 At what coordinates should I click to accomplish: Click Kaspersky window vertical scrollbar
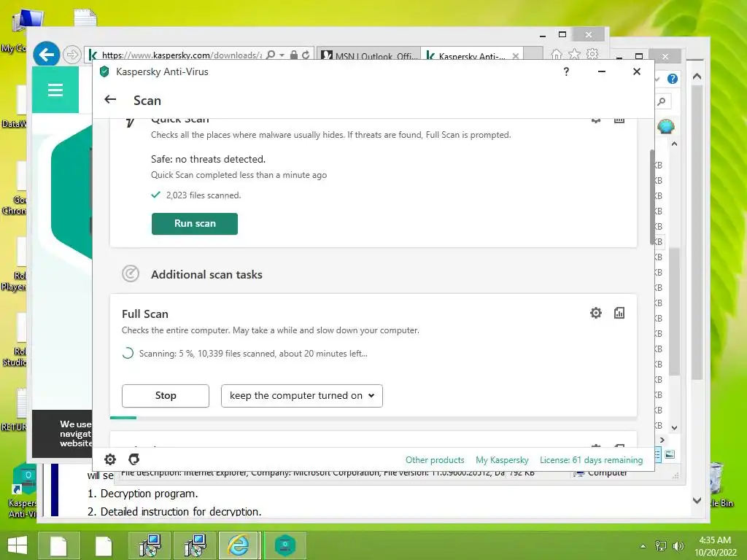point(651,197)
